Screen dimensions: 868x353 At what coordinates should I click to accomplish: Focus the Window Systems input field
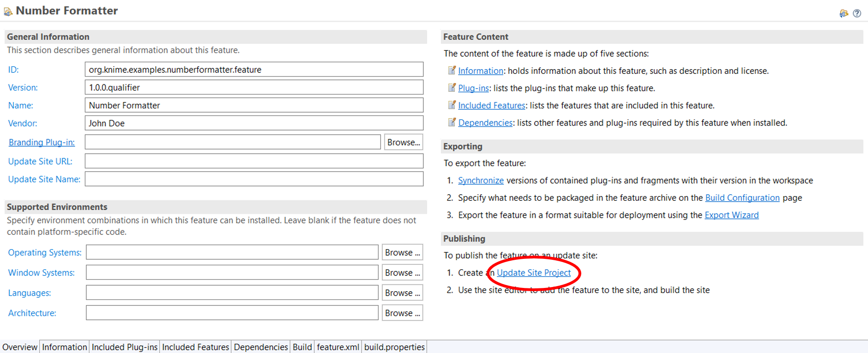coord(232,273)
